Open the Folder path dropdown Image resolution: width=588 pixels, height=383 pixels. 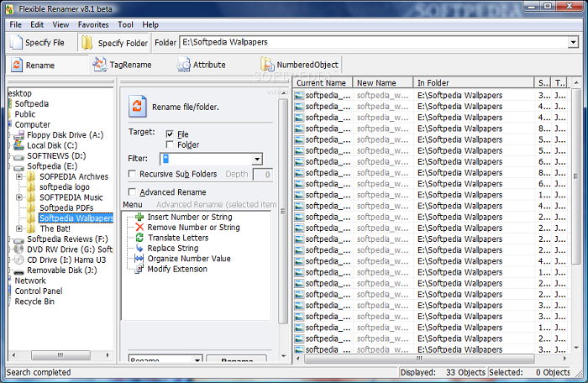pyautogui.click(x=572, y=42)
